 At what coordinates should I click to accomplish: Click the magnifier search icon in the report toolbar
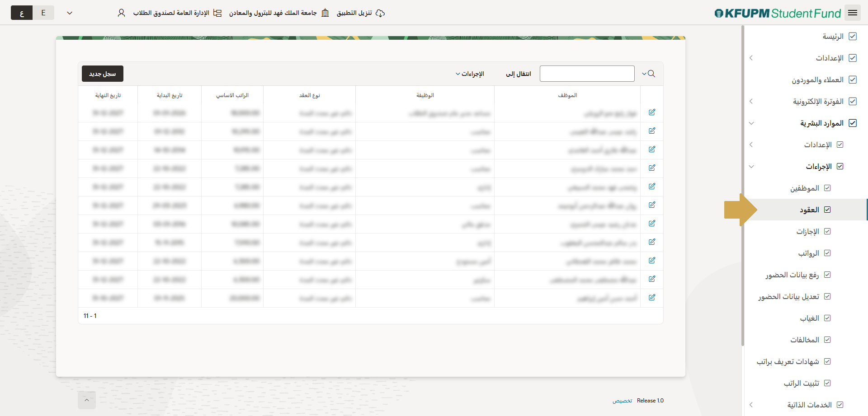pos(651,74)
